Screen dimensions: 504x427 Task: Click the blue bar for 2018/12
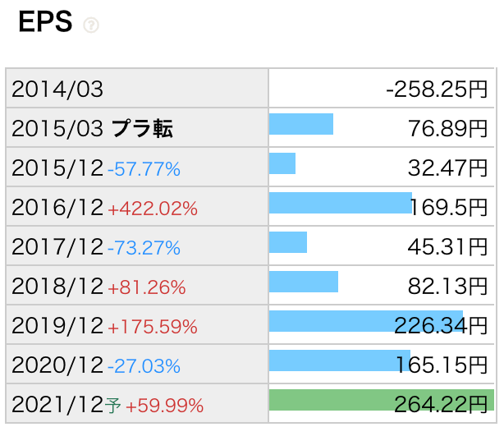(x=303, y=282)
